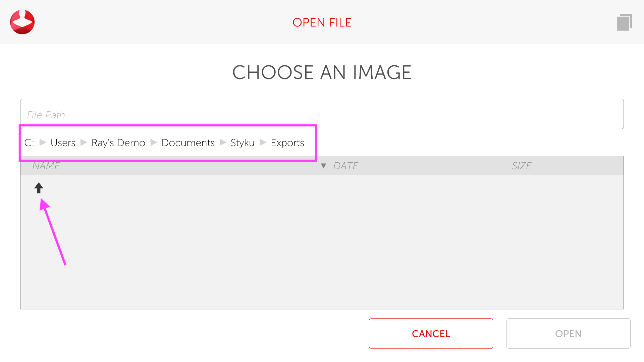Click the gray copy pages icon
Image resolution: width=644 pixels, height=362 pixels.
[624, 22]
